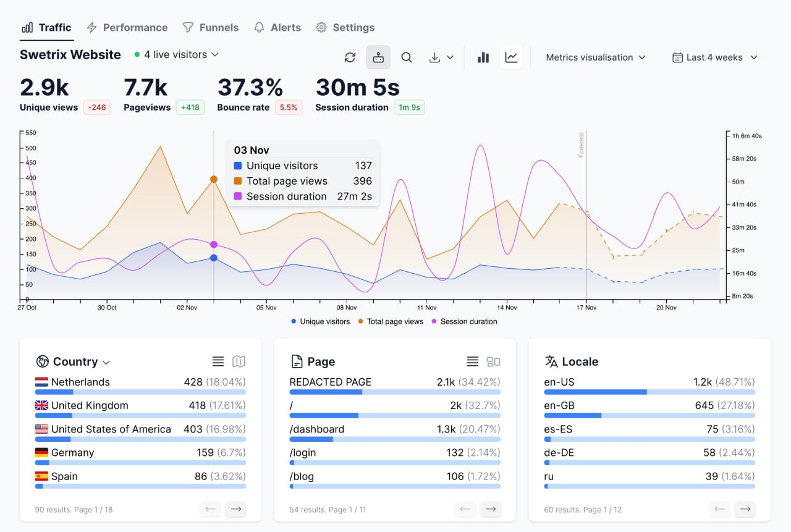Select list view icon in Country panel

[x=218, y=361]
